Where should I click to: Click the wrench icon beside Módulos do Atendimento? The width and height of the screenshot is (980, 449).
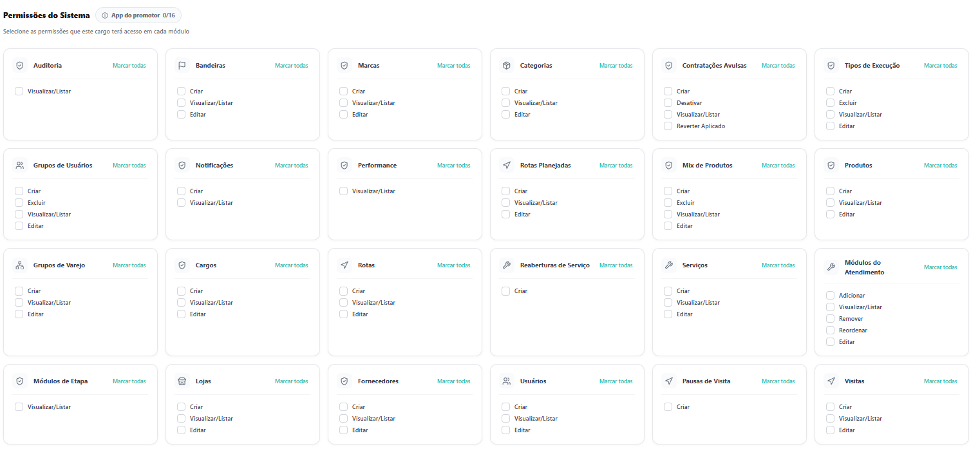point(831,267)
